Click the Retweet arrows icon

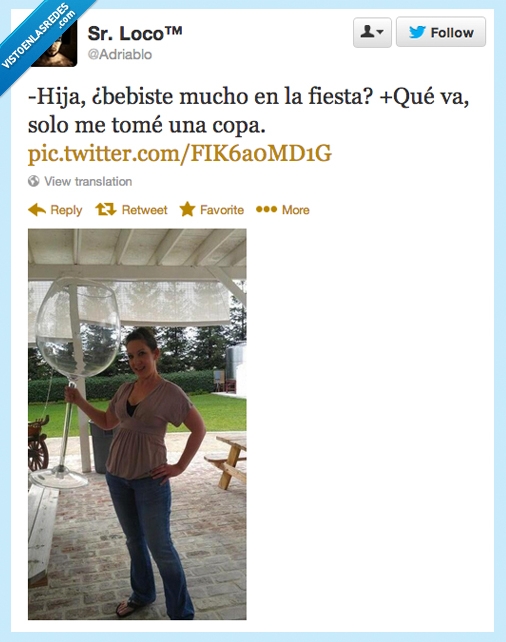(106, 210)
